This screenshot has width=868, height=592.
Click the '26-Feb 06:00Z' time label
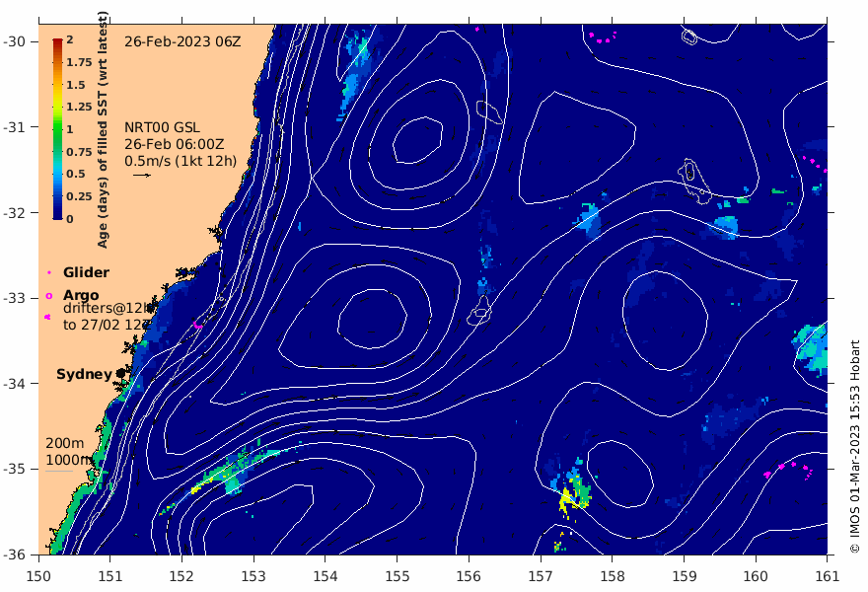click(174, 144)
